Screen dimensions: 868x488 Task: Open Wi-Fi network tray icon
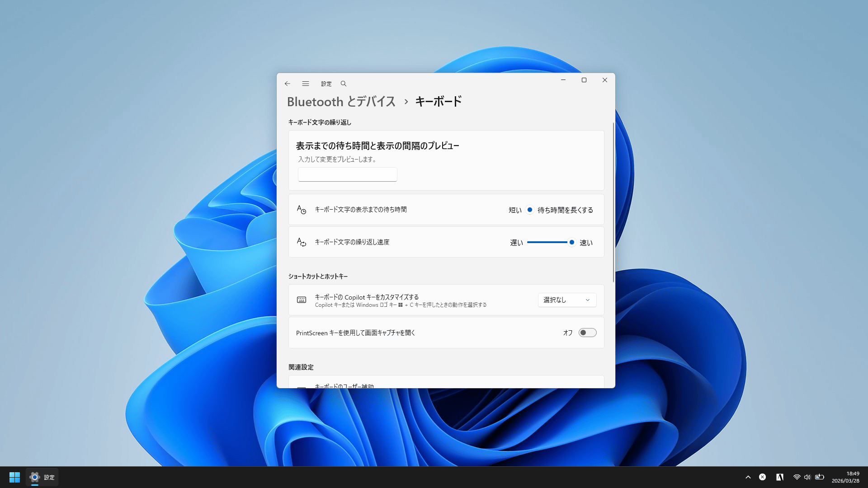point(797,477)
